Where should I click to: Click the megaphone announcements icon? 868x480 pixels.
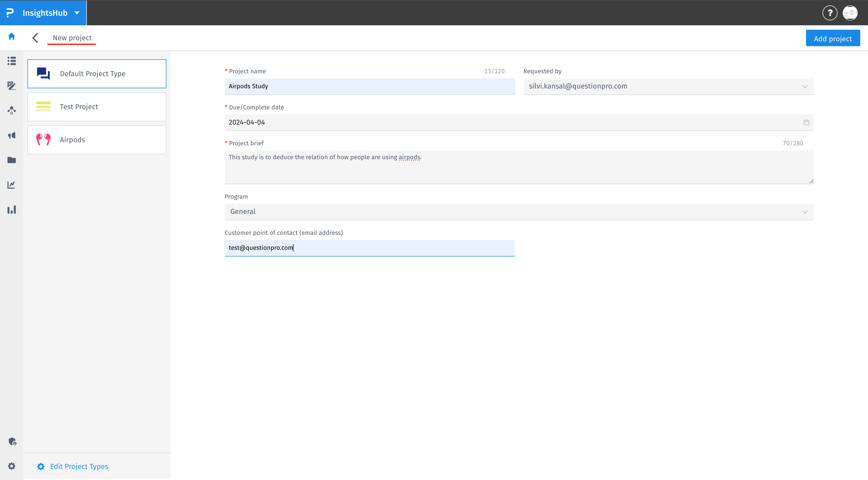11,135
